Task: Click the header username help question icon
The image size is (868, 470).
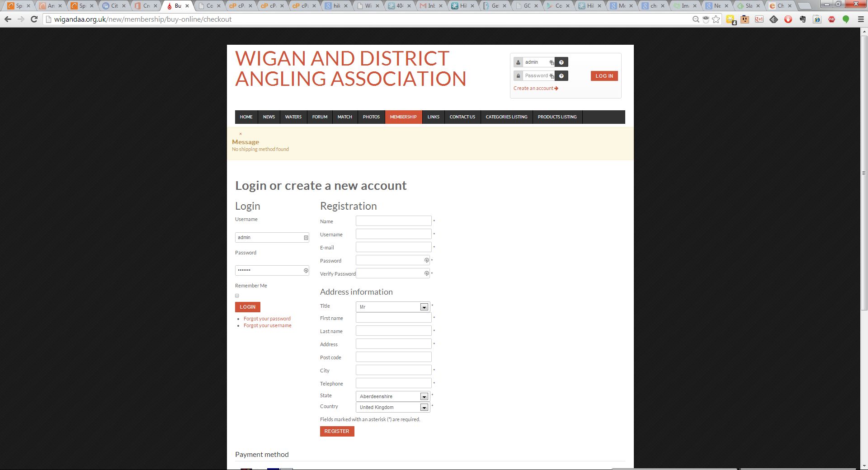Action: click(x=561, y=62)
